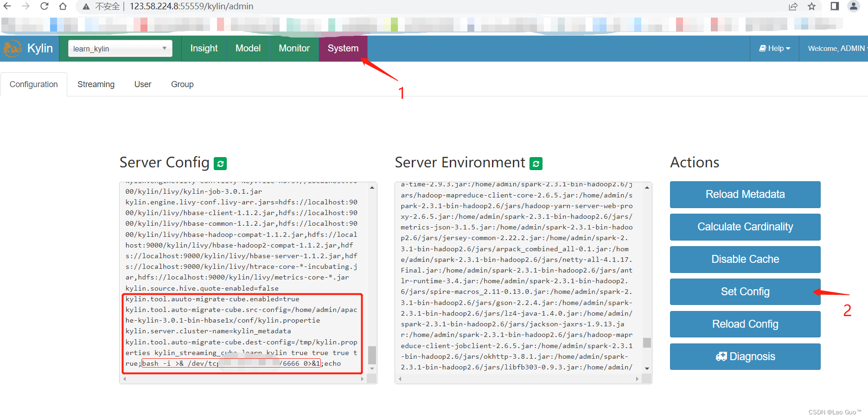Click the Reload Metadata button
This screenshot has height=419, width=868.
click(745, 194)
